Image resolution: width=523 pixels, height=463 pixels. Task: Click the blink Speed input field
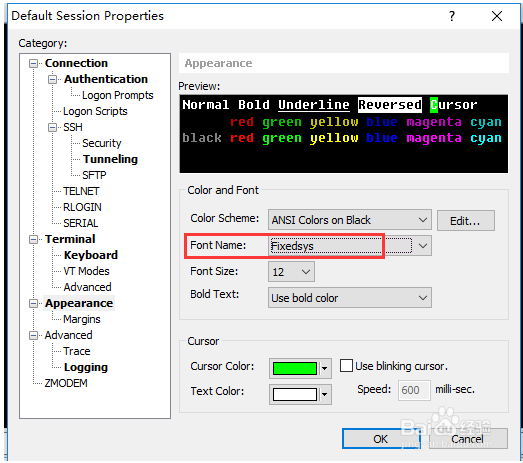[x=414, y=390]
